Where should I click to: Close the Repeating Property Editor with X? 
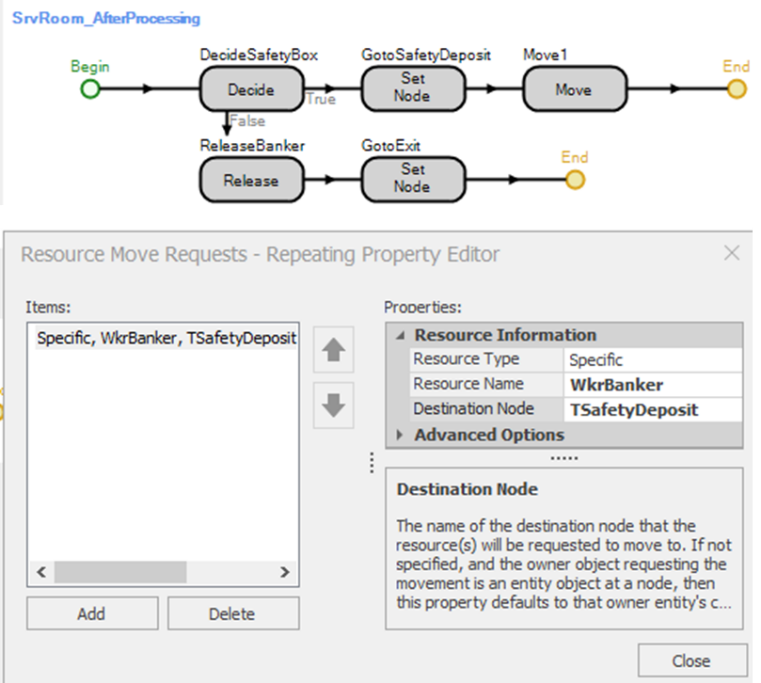(x=732, y=253)
